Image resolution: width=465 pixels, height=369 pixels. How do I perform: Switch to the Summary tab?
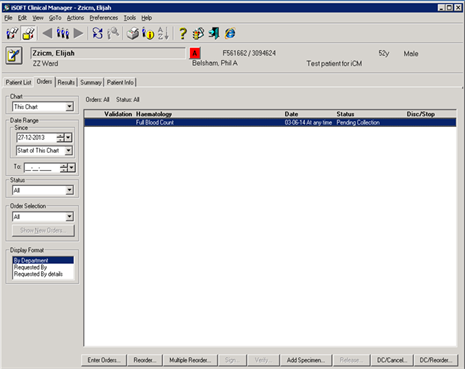click(x=91, y=82)
